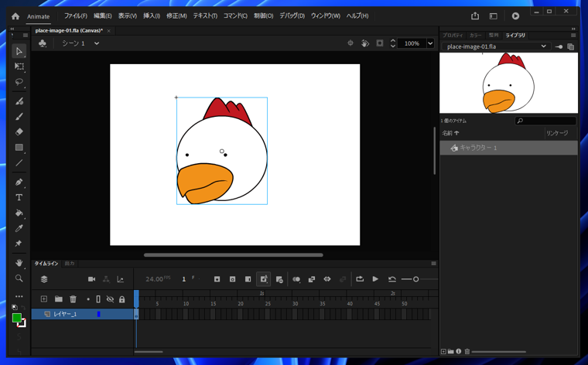588x365 pixels.
Task: Open the place-image-01.fla library dropdown
Action: tap(543, 47)
